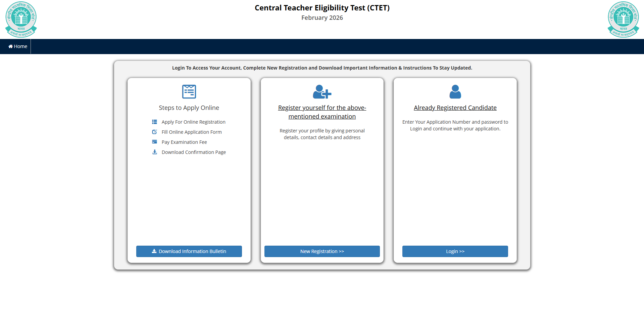
Task: Click the CBSE logo at top left
Action: point(21,19)
